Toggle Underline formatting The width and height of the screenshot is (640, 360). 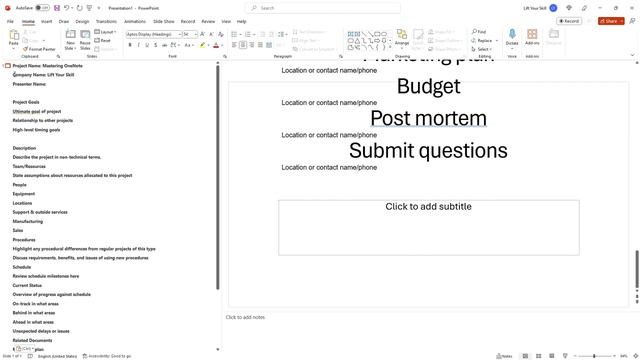tap(147, 45)
